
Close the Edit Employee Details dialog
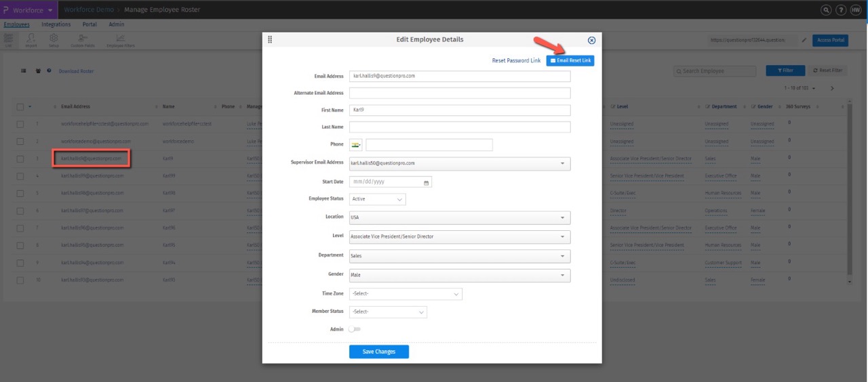[x=591, y=41]
